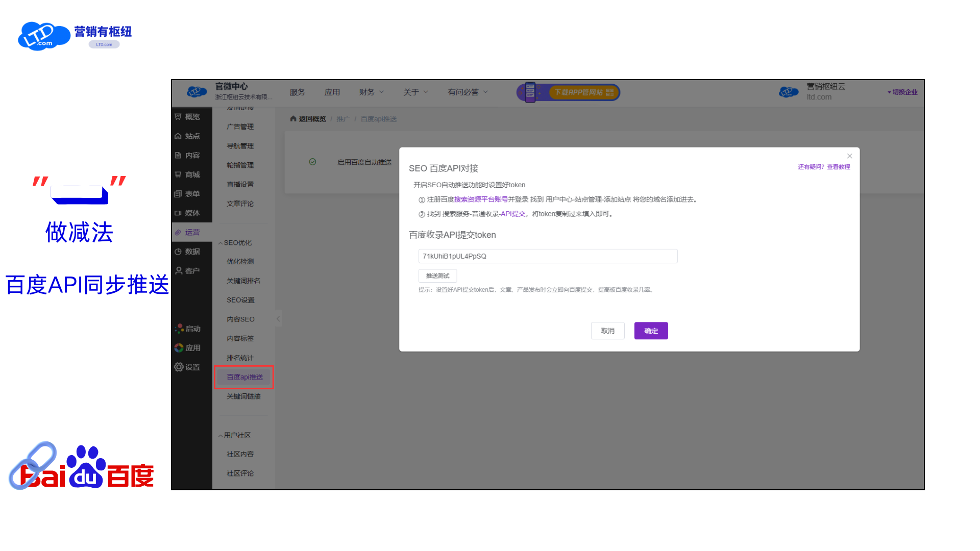Open the 切换企业 dropdown
The width and height of the screenshot is (980, 551).
pyautogui.click(x=902, y=92)
